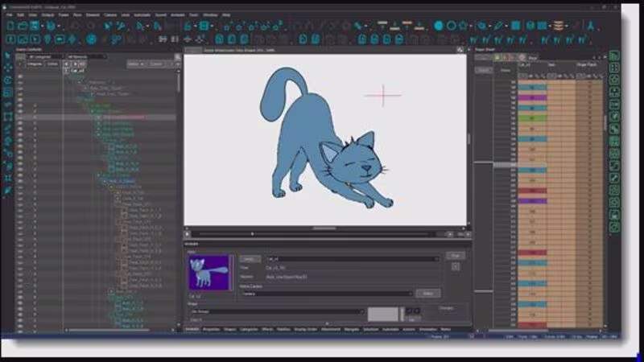This screenshot has width=644, height=362.
Task: Click the Select button beside the model field
Action: tap(250, 259)
